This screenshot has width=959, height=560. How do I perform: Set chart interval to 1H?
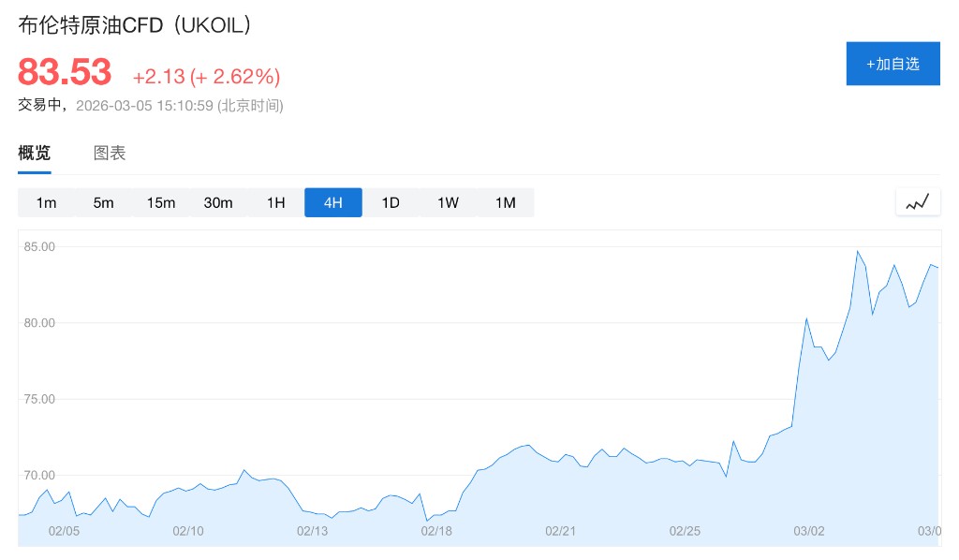pyautogui.click(x=275, y=202)
